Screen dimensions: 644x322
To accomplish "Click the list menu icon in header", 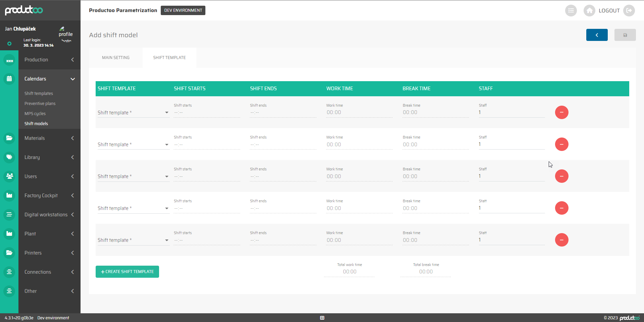I will point(571,10).
